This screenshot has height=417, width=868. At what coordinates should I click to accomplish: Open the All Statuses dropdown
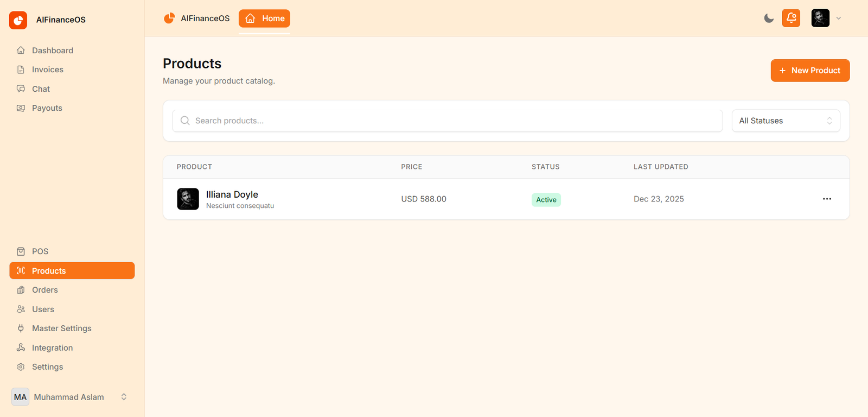click(x=786, y=121)
